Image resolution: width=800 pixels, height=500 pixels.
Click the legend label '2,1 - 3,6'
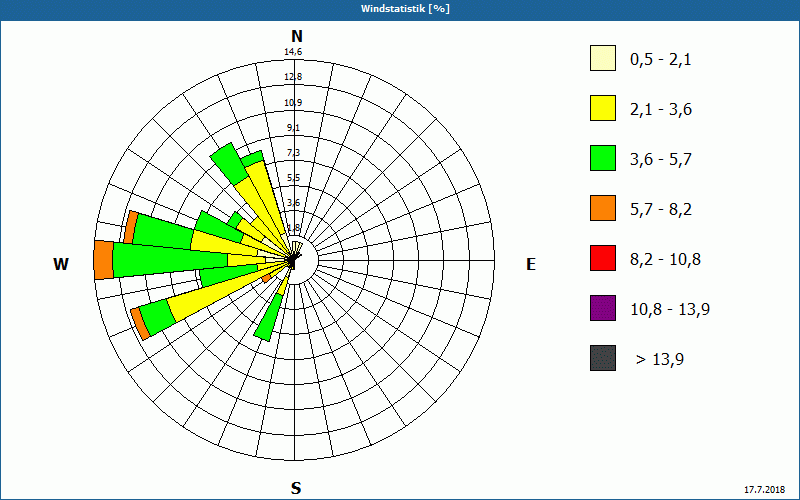coord(661,110)
